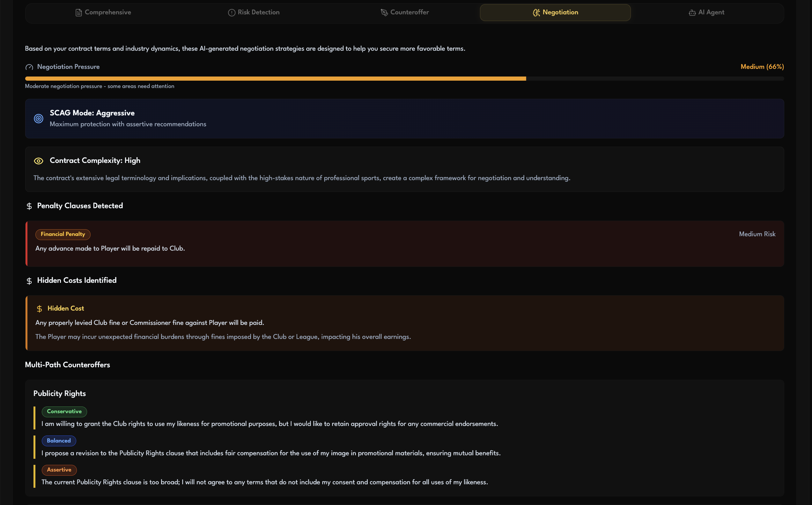Click the Counteroffer tab tag icon
This screenshot has height=505, width=812.
point(384,13)
